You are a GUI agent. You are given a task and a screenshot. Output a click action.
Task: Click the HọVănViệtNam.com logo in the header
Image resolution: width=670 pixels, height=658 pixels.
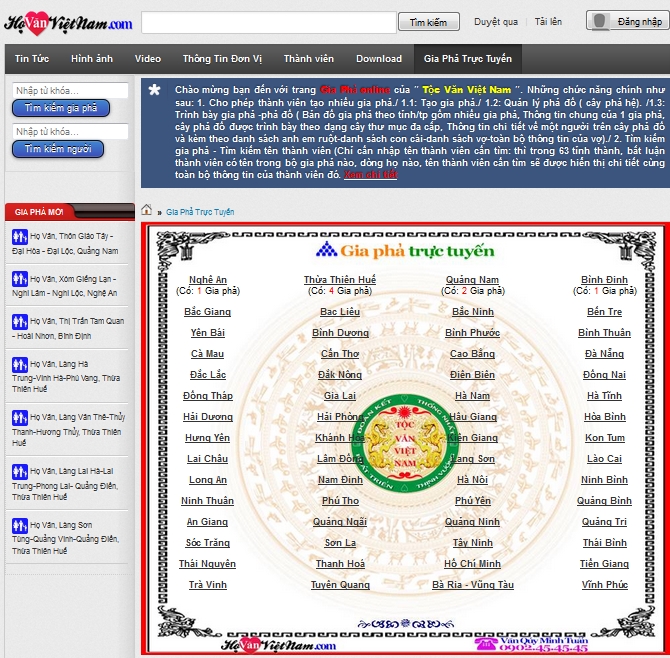tap(67, 22)
